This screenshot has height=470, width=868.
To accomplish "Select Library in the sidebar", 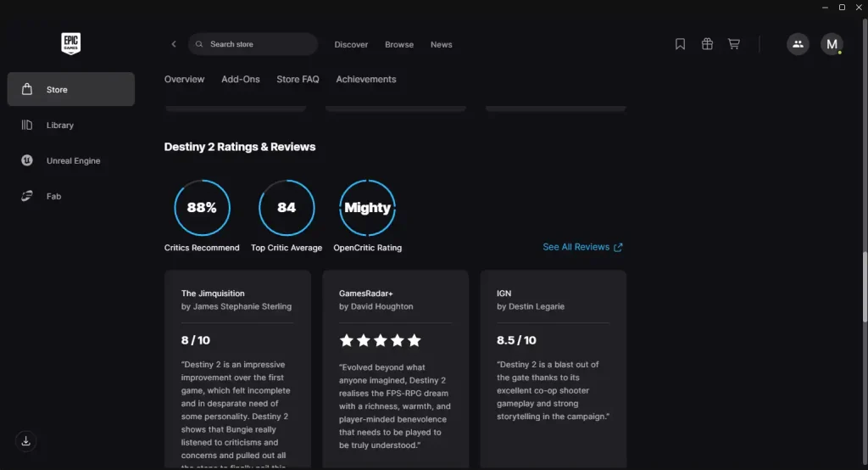I will click(x=71, y=125).
